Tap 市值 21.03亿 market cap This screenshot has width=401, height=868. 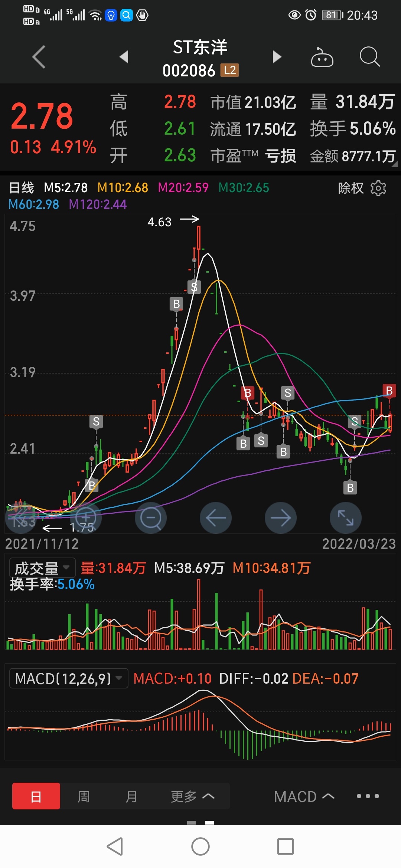coord(253,102)
